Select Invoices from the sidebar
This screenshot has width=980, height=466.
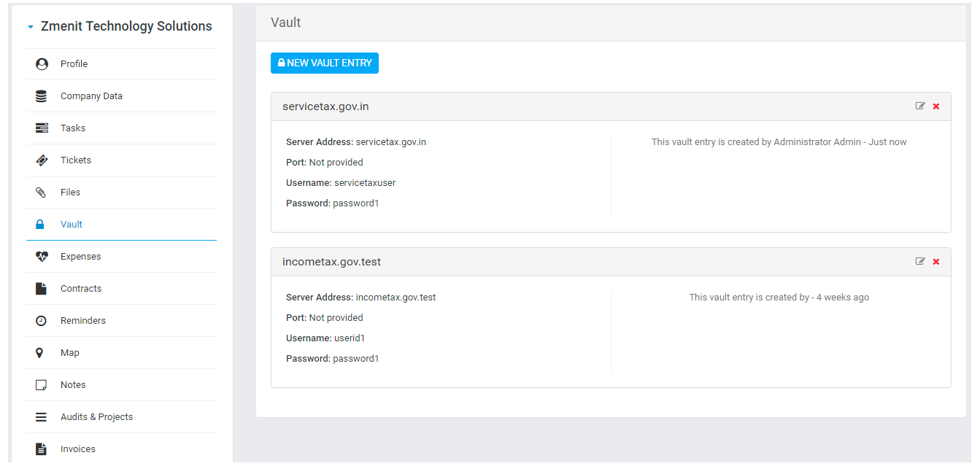pos(78,449)
